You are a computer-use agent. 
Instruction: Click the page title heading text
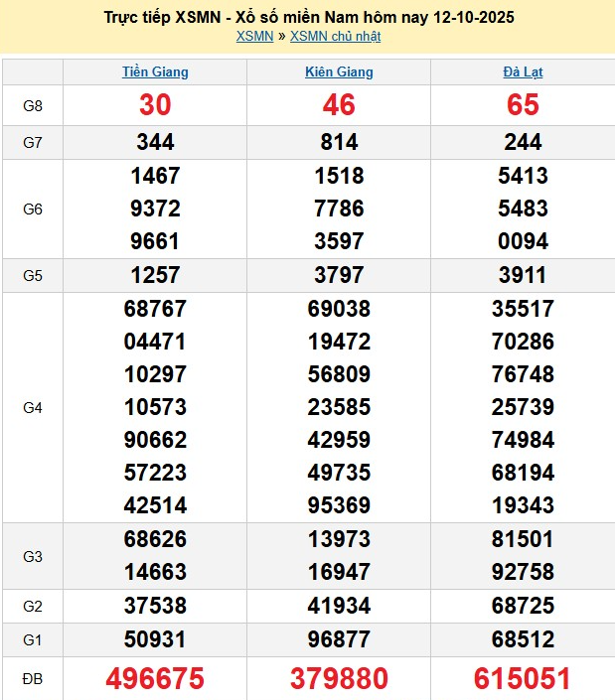coord(308,18)
